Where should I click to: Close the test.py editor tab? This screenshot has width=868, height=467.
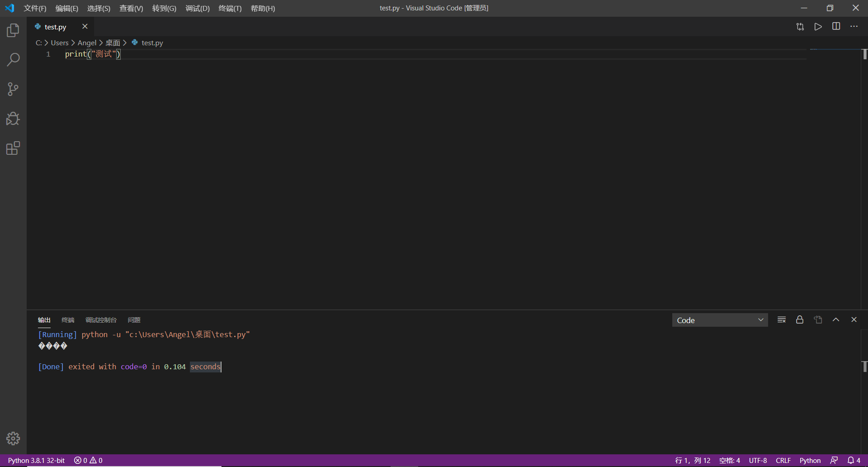85,27
